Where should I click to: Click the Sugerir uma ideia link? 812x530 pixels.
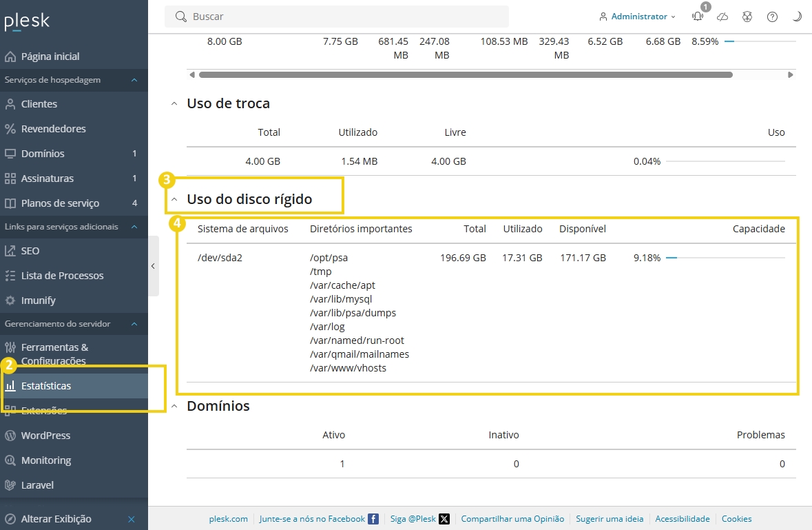610,519
